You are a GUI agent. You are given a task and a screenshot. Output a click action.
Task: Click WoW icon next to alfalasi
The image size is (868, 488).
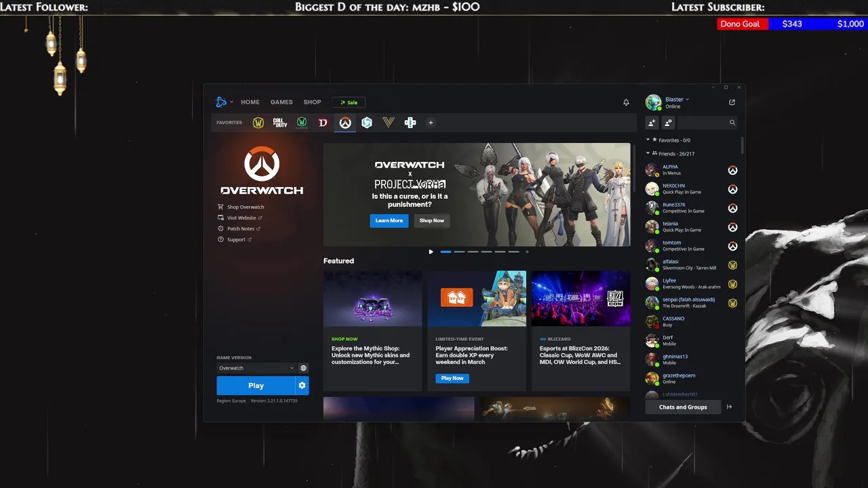click(732, 265)
